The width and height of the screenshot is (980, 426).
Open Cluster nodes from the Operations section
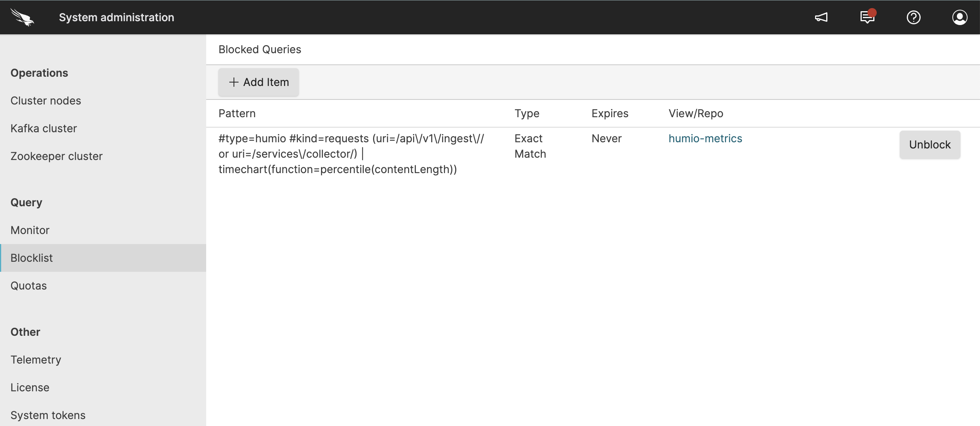point(45,100)
